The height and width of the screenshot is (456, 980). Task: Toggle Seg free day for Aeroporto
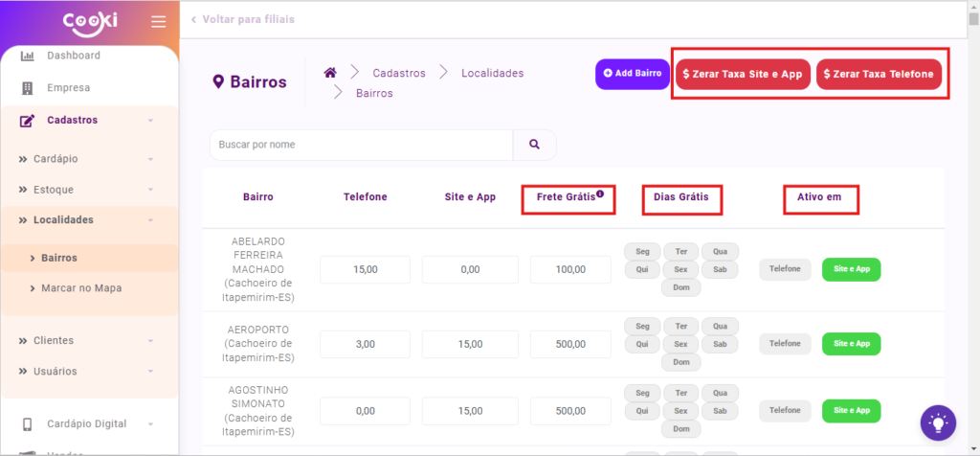tap(642, 326)
